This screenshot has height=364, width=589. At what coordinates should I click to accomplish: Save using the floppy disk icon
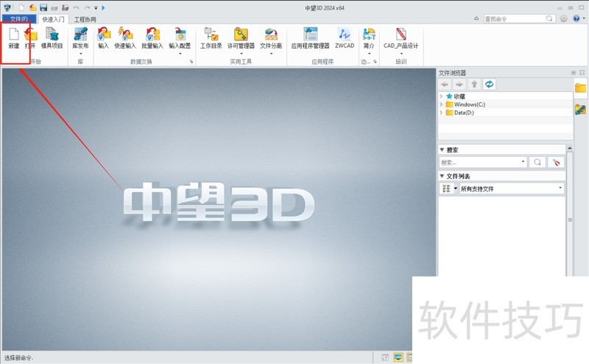click(x=43, y=8)
